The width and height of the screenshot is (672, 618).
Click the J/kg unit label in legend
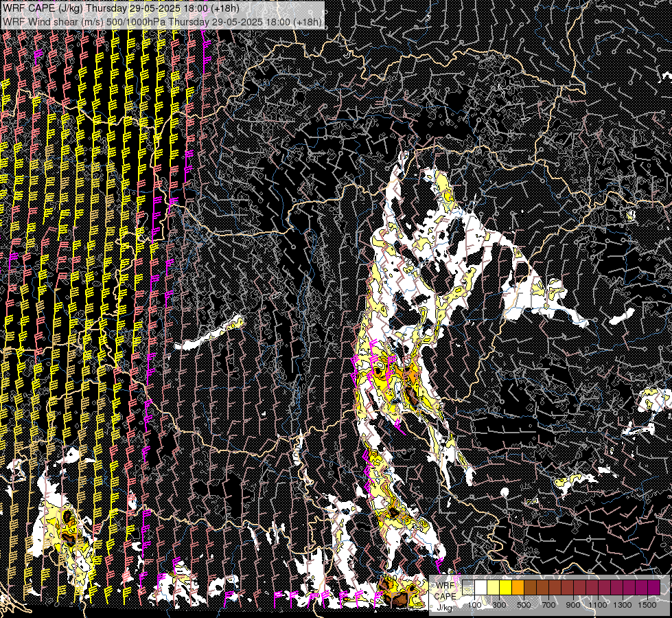444,608
